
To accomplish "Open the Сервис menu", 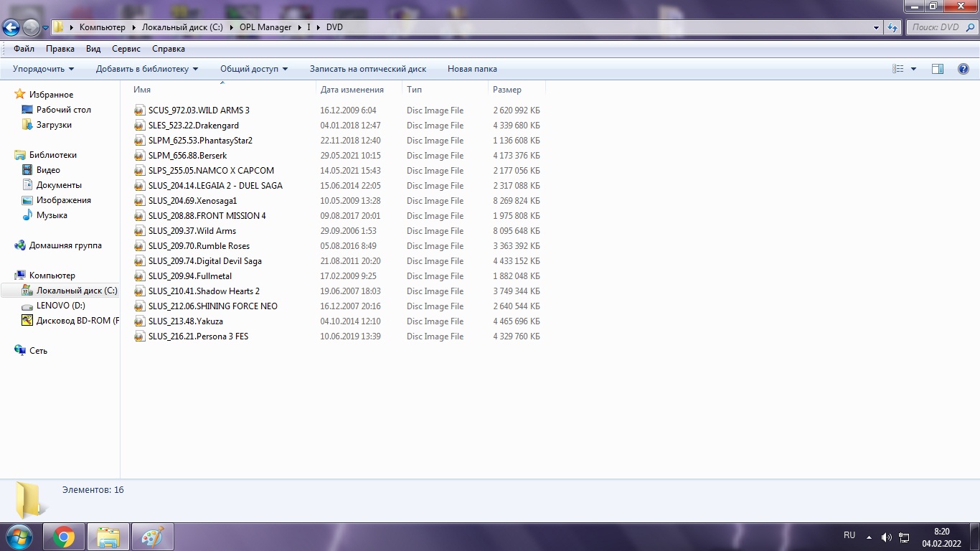I will [x=126, y=49].
